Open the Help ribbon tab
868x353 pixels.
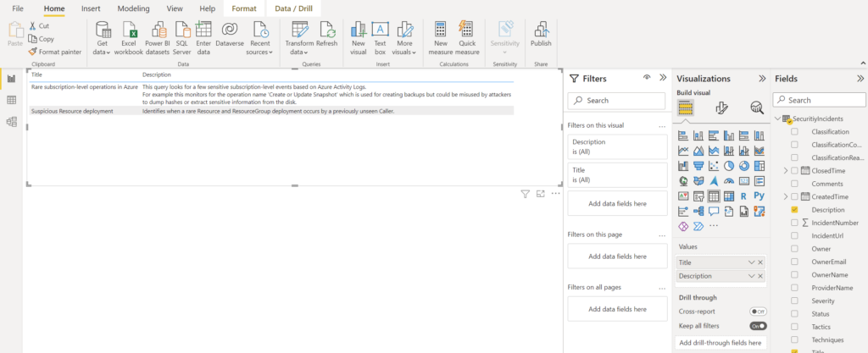coord(208,8)
